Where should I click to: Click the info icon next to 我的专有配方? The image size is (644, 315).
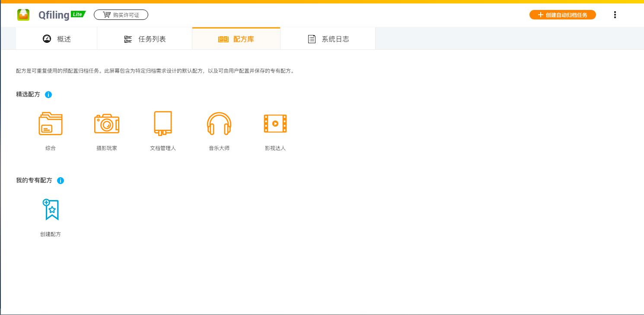pos(61,181)
